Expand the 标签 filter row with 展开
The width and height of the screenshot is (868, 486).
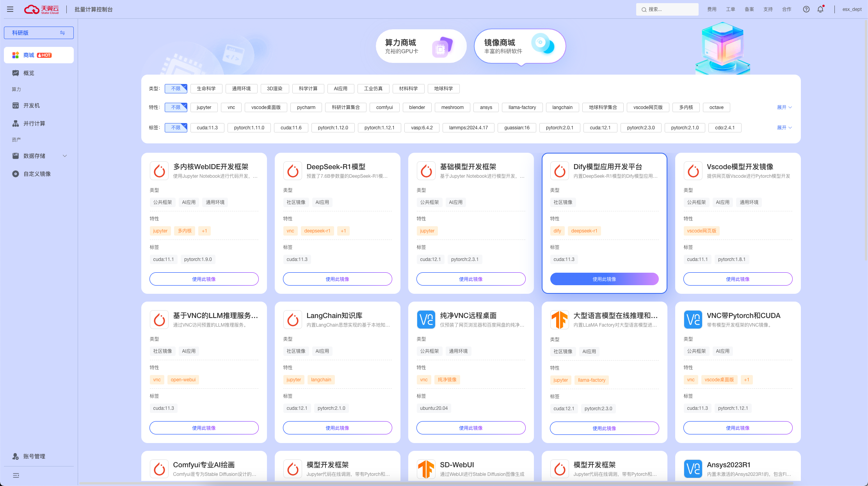pyautogui.click(x=784, y=128)
